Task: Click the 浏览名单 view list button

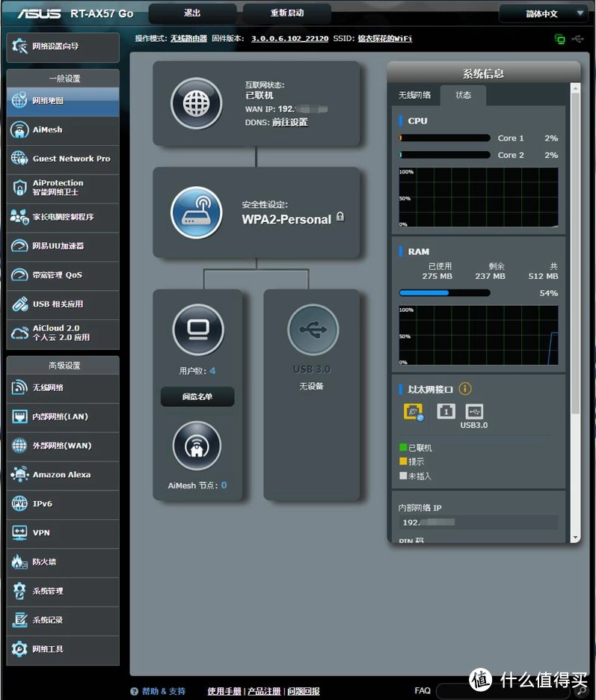Action: point(197,396)
